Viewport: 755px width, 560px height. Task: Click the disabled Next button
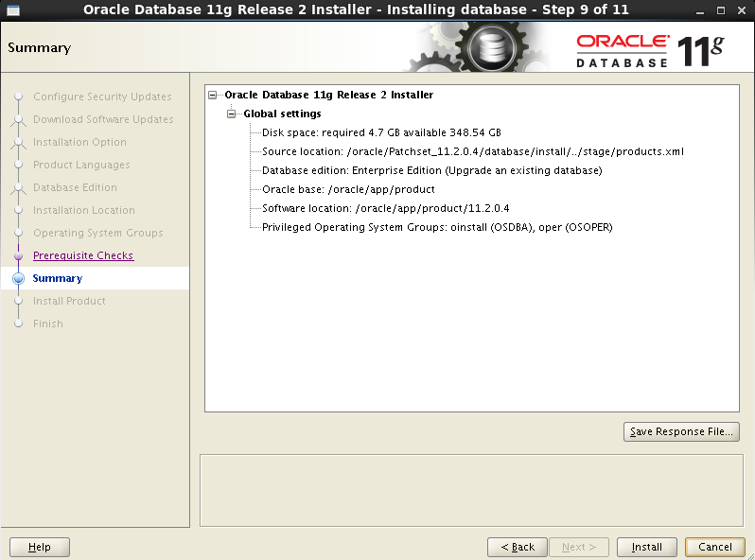point(579,547)
